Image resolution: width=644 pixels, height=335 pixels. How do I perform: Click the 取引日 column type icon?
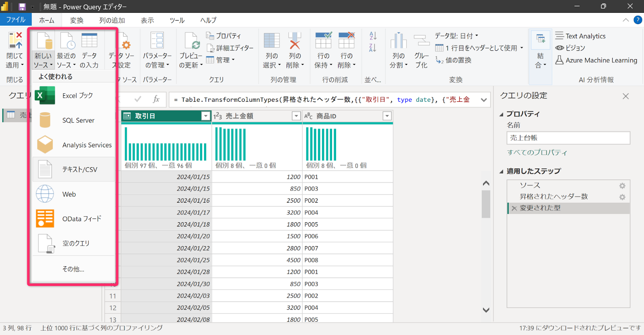pyautogui.click(x=127, y=116)
